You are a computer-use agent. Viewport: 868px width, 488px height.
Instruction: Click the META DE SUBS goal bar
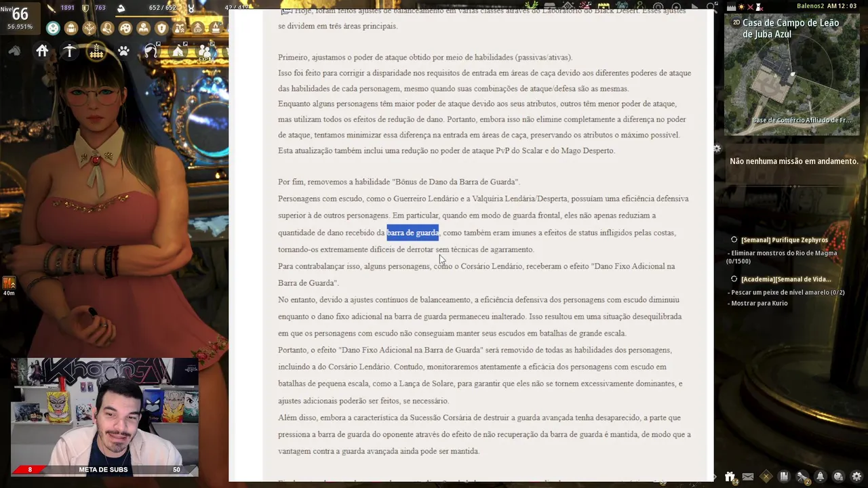point(104,470)
